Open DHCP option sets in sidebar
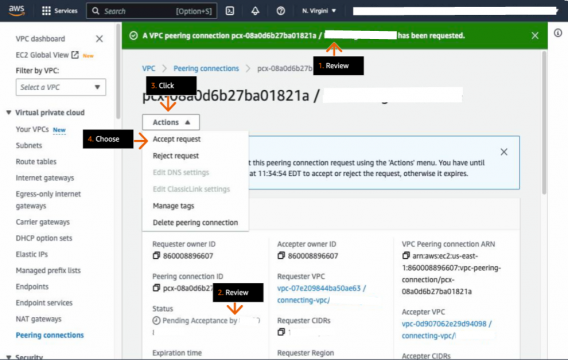568x360 pixels. (44, 238)
